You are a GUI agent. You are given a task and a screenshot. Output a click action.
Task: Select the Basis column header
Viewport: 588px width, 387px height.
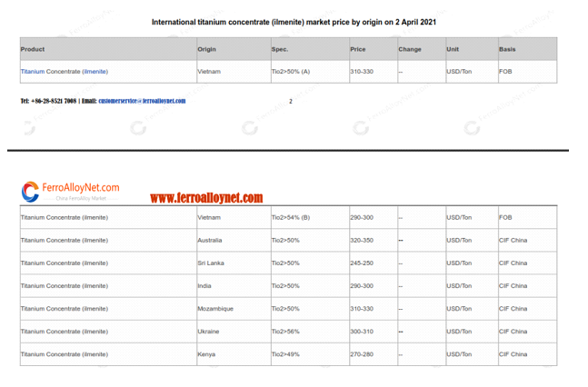click(x=507, y=49)
